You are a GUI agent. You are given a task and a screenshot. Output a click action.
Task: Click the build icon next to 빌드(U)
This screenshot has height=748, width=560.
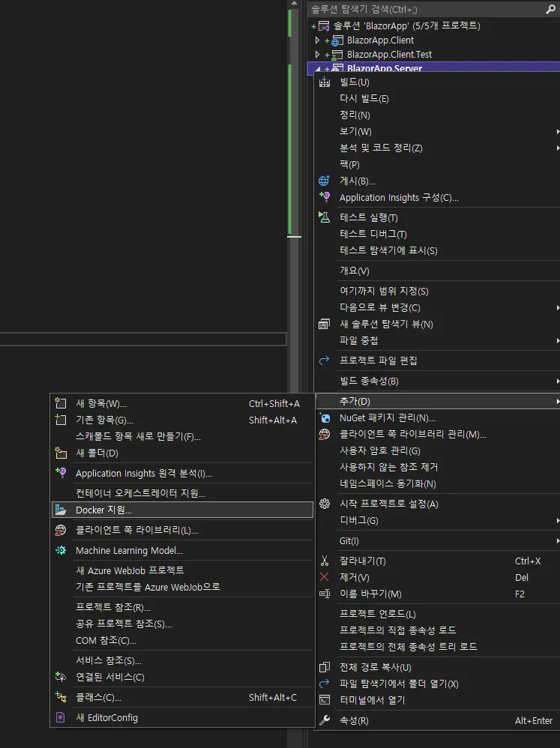(325, 82)
